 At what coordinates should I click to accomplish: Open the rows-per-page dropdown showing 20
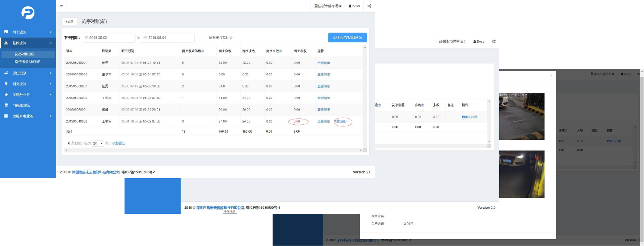[98, 143]
